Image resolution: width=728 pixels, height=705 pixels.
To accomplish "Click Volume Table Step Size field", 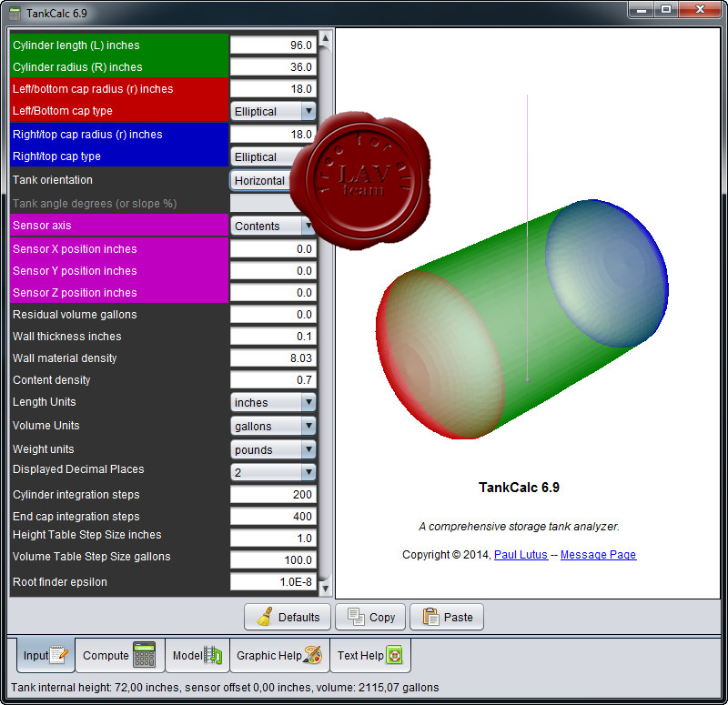I will pos(273,559).
